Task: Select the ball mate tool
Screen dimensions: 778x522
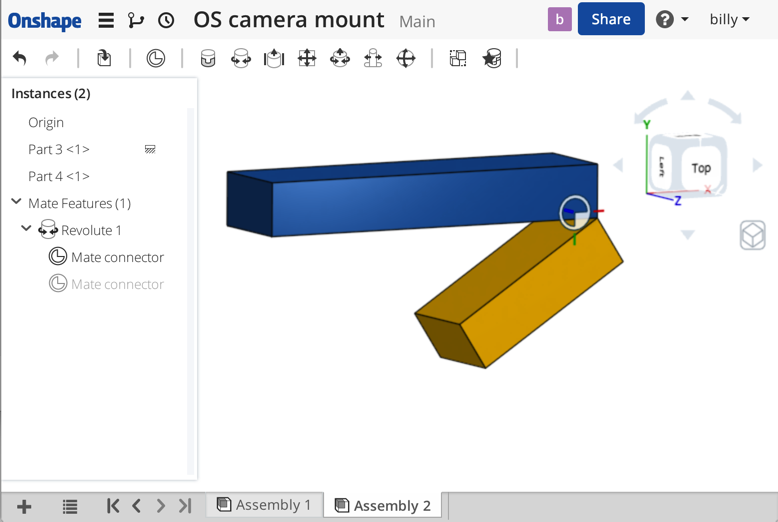Action: [406, 59]
